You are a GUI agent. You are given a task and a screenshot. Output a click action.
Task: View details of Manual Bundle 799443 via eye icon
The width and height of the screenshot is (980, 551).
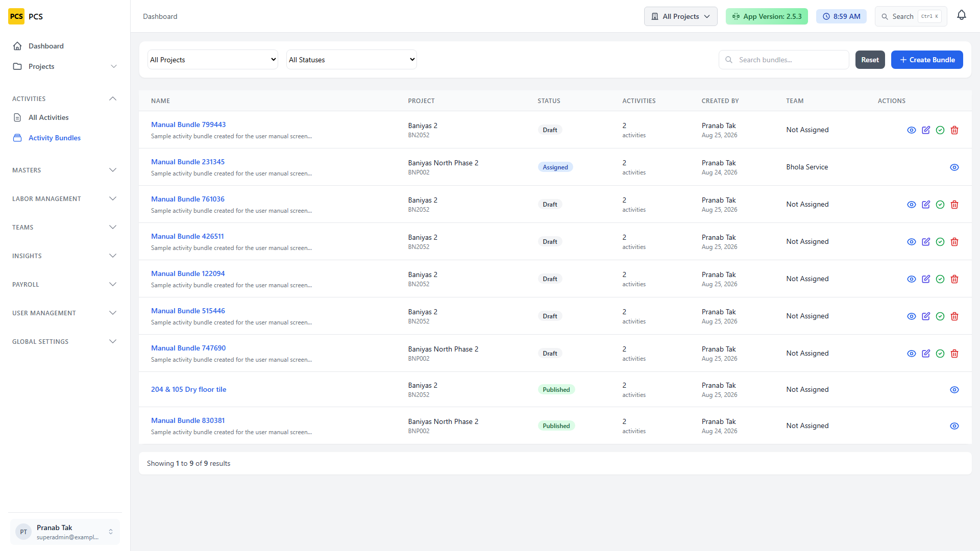click(912, 130)
